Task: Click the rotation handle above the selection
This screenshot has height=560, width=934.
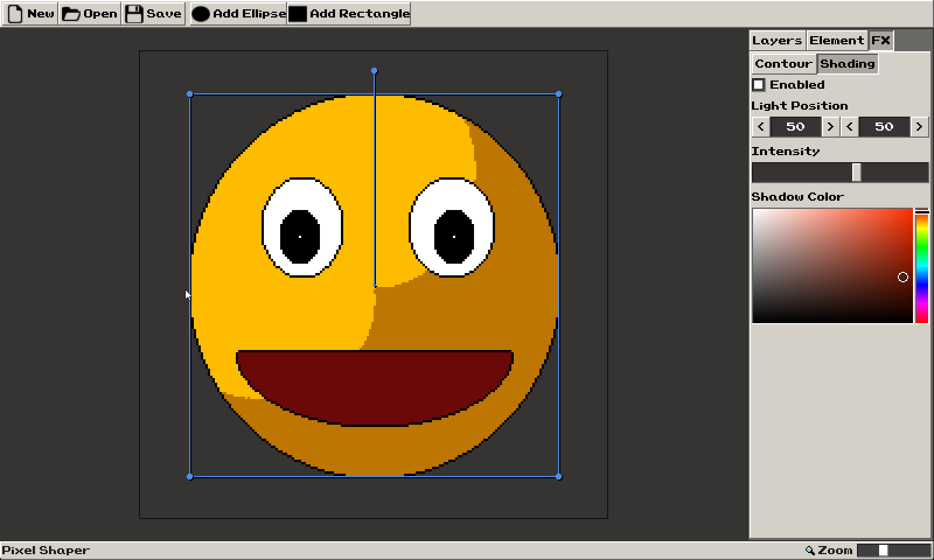Action: (374, 71)
